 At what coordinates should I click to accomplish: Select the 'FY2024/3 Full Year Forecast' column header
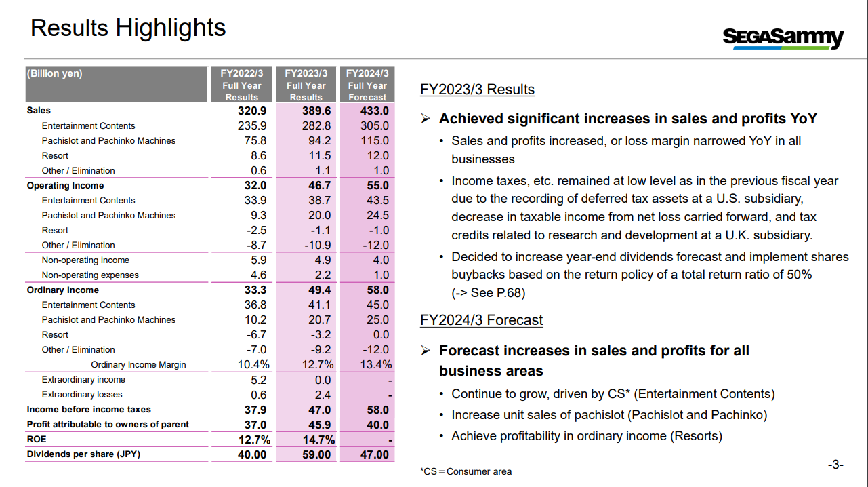click(367, 85)
